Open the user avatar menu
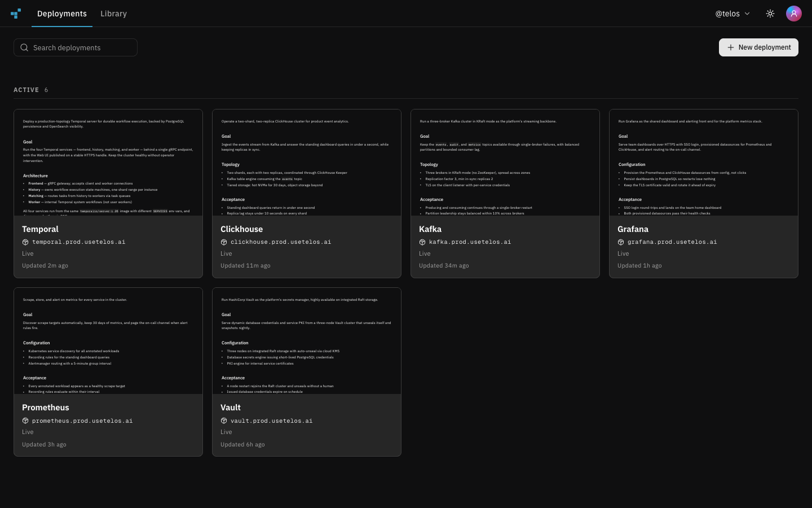Viewport: 812px width, 508px height. pyautogui.click(x=794, y=14)
